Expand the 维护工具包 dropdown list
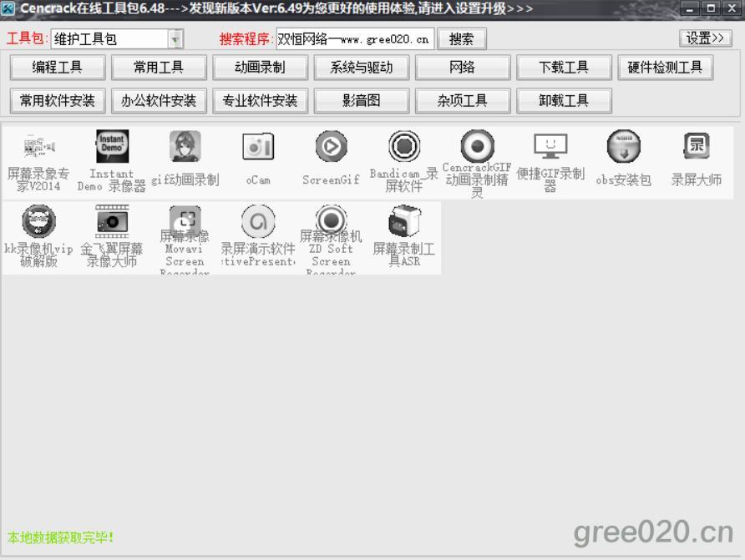Image resolution: width=745 pixels, height=560 pixels. [175, 39]
